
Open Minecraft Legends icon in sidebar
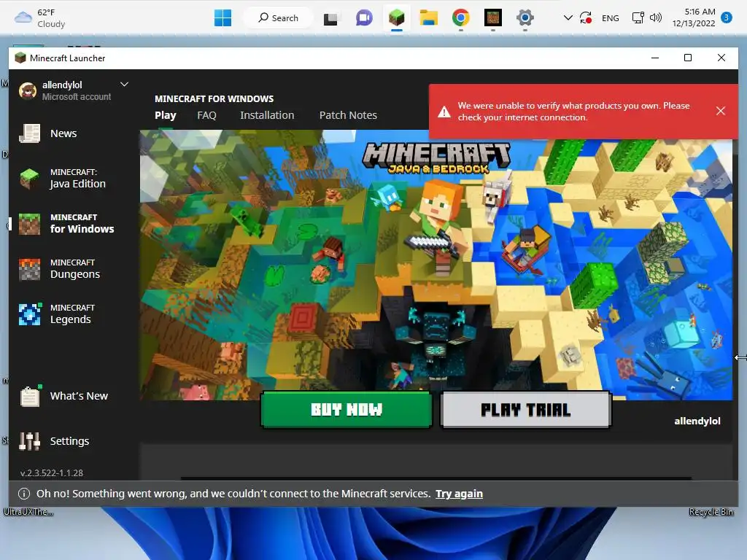[29, 314]
